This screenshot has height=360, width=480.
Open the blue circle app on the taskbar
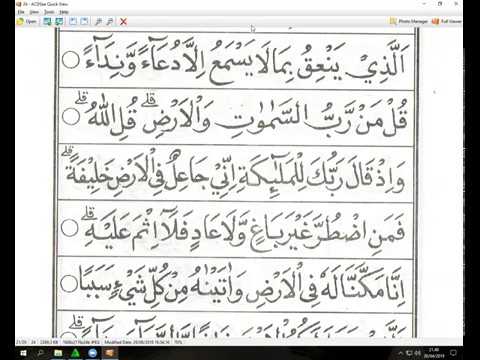tap(93, 353)
